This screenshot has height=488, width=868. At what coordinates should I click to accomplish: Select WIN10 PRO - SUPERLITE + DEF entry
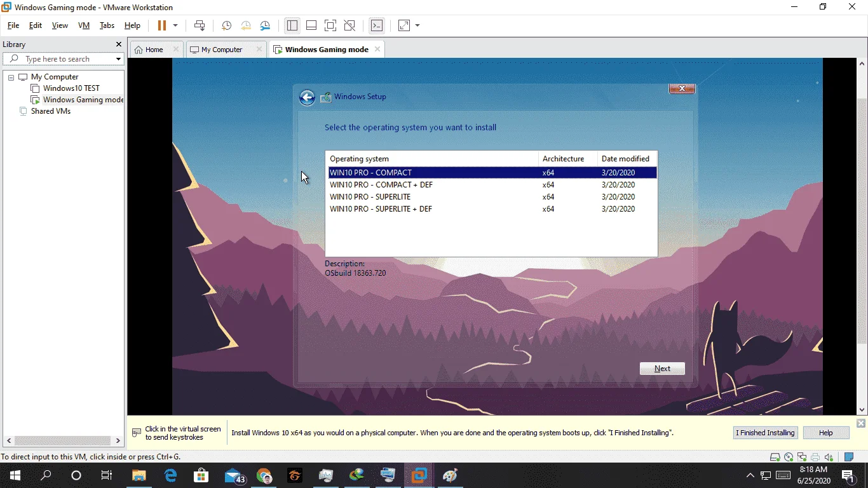click(492, 209)
